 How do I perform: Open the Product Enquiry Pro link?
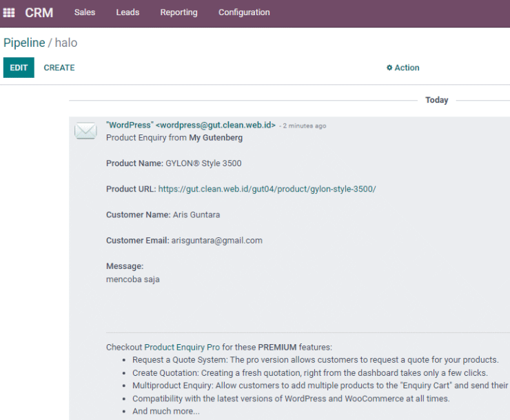coord(182,347)
